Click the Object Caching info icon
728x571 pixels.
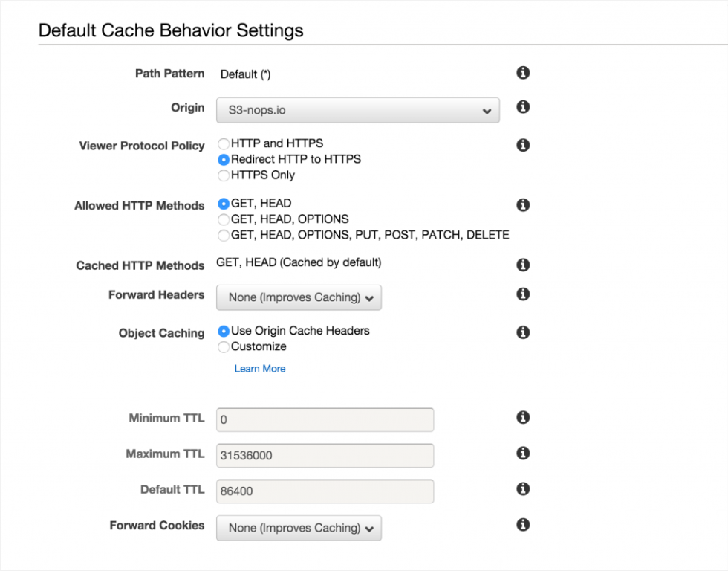pyautogui.click(x=522, y=332)
